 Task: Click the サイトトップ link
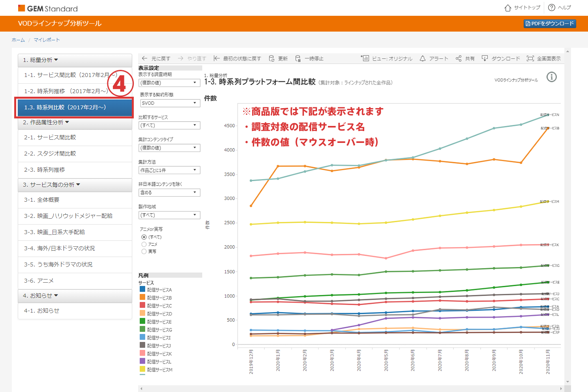pos(527,8)
